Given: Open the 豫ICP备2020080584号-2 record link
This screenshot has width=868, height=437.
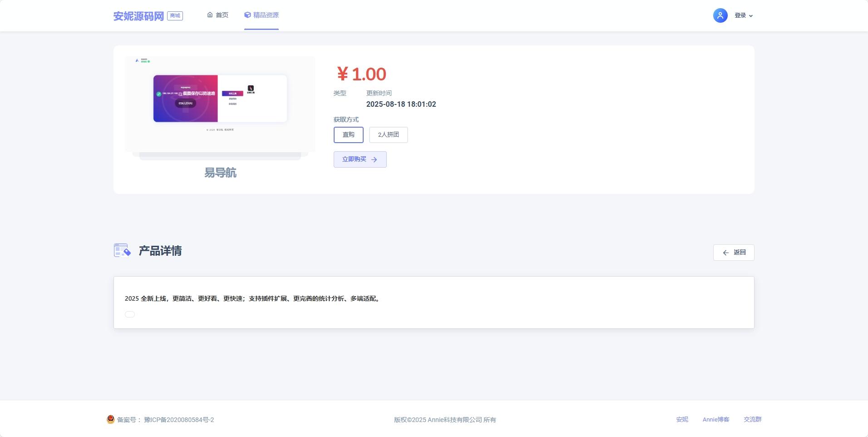Looking at the screenshot, I should [x=179, y=420].
